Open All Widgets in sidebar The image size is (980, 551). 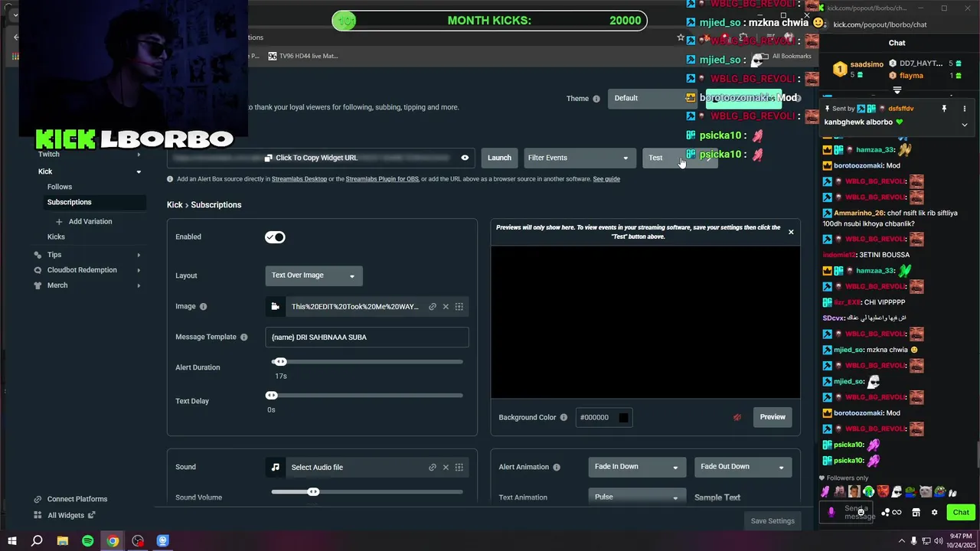pos(65,515)
